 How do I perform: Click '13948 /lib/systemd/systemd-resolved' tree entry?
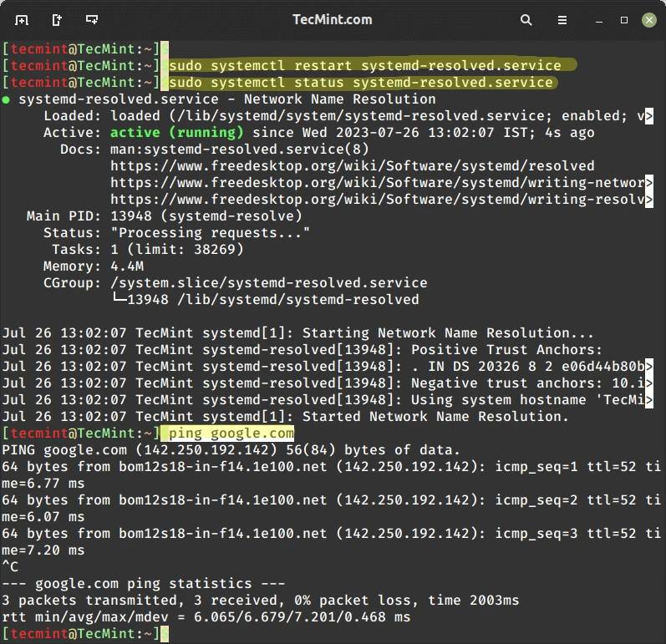point(273,299)
